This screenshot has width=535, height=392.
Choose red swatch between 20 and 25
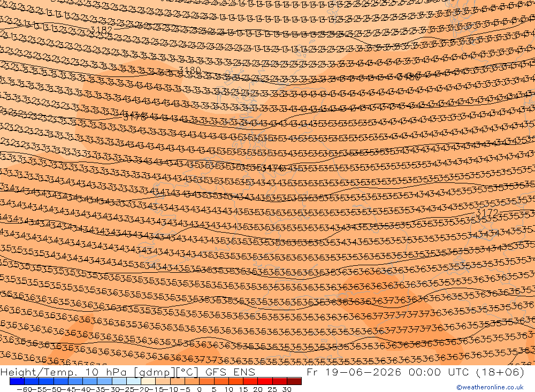tap(265, 381)
